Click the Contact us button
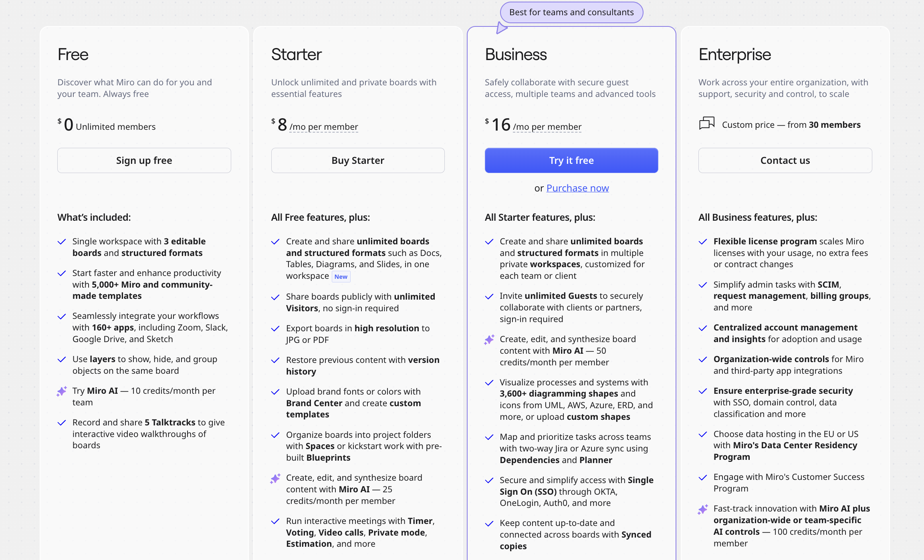 (x=785, y=160)
